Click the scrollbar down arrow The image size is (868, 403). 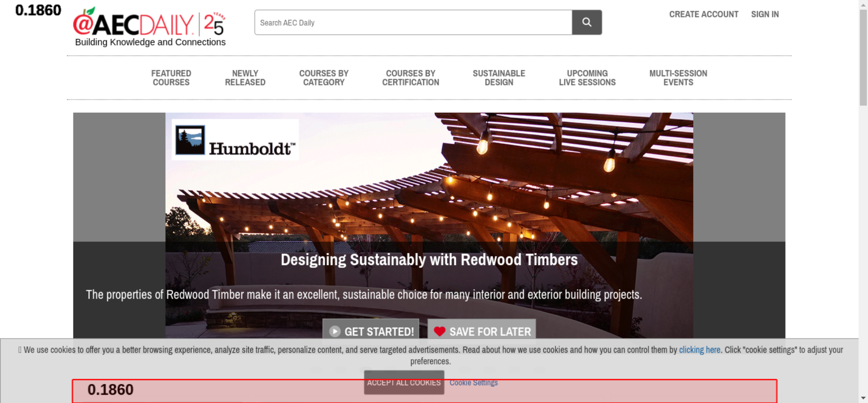point(863,398)
